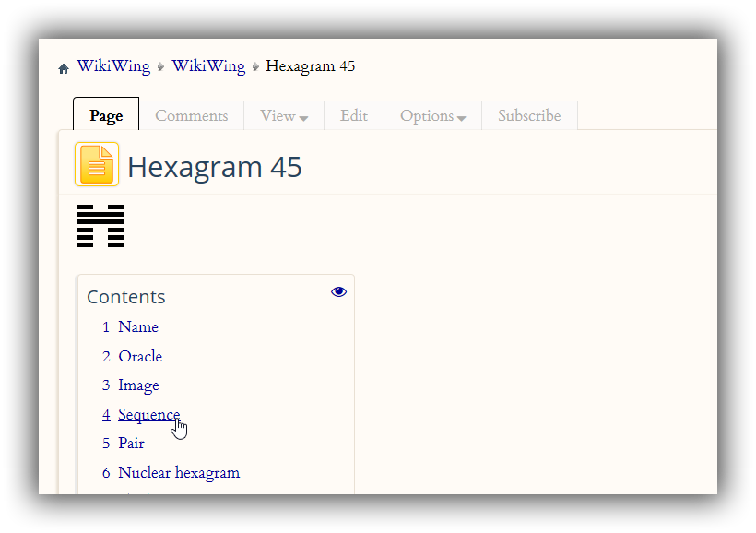The width and height of the screenshot is (756, 533).
Task: Click the yellow page document icon
Action: (97, 165)
